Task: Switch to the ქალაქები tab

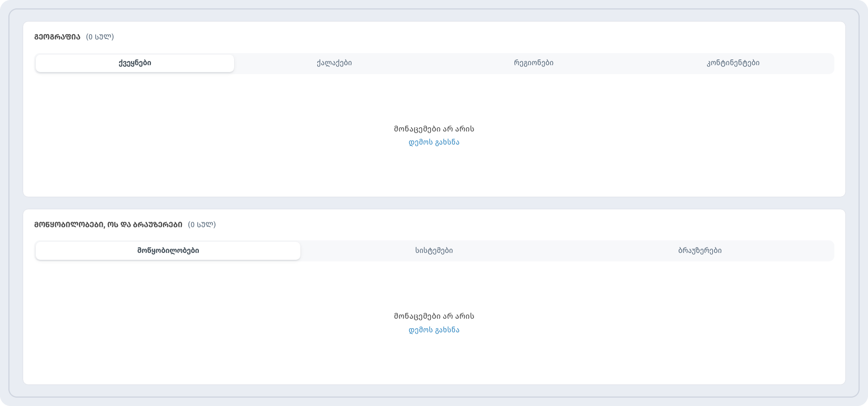Action: (334, 63)
